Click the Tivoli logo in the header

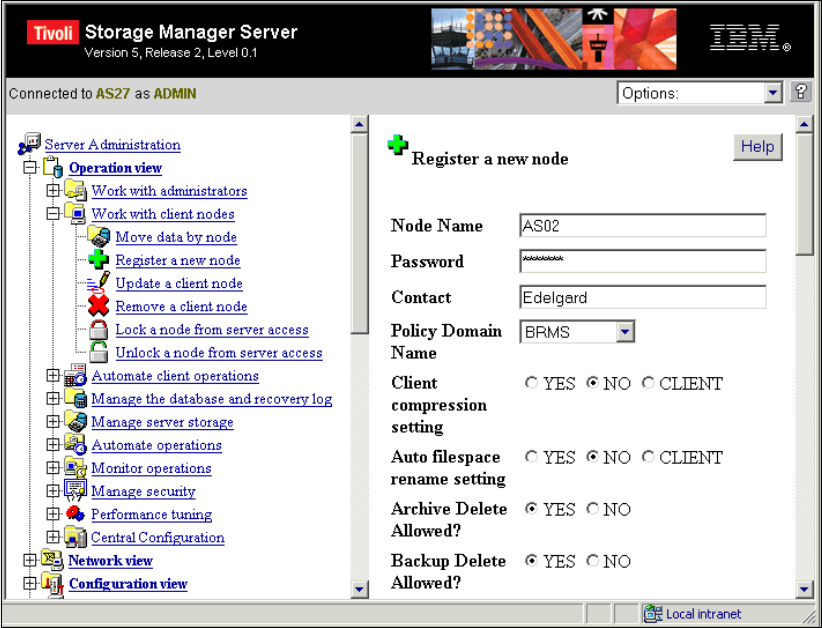click(x=52, y=33)
